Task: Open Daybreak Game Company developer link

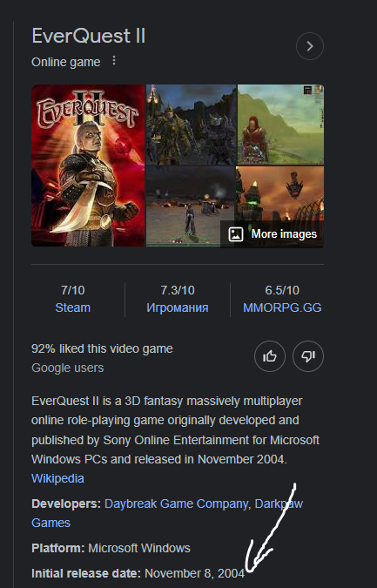Action: coord(176,504)
